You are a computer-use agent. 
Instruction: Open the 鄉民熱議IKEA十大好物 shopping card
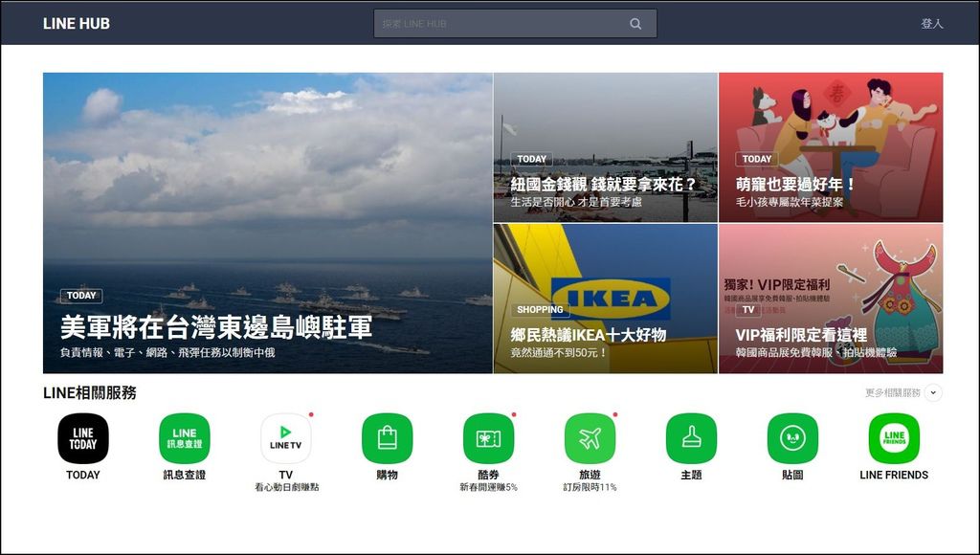606,299
